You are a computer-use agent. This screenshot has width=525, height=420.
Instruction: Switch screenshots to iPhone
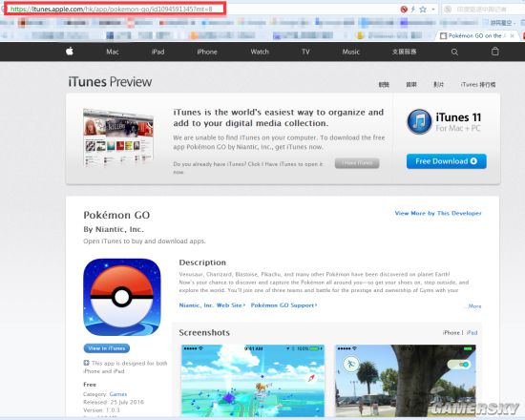[x=451, y=332]
